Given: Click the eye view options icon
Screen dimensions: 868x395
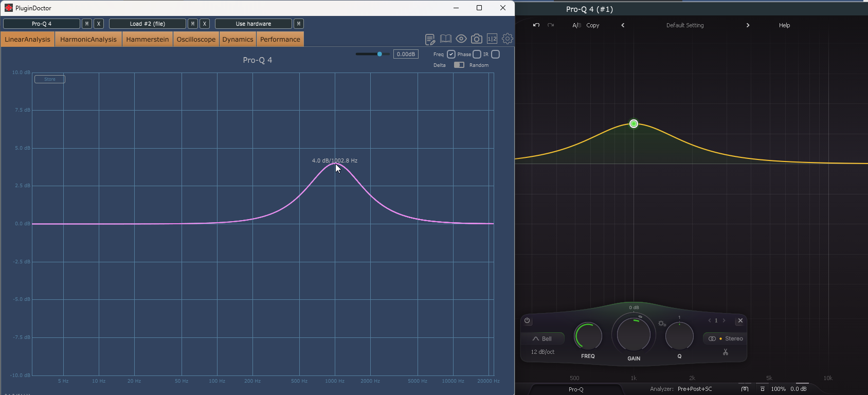Looking at the screenshot, I should point(461,39).
